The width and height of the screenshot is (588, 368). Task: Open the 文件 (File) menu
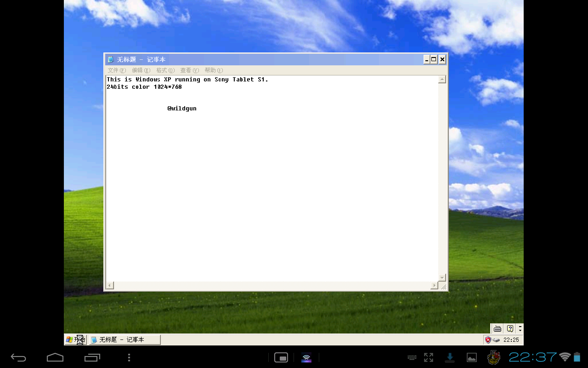(x=116, y=70)
